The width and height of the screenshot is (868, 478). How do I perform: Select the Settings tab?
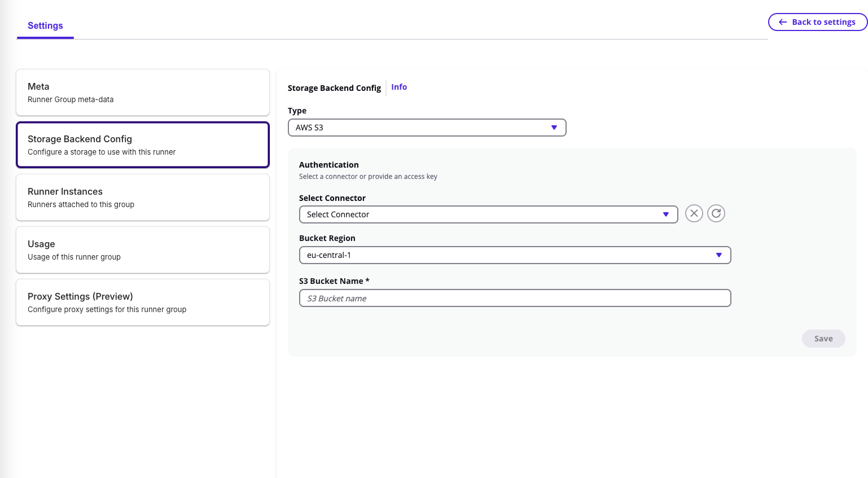[x=45, y=25]
